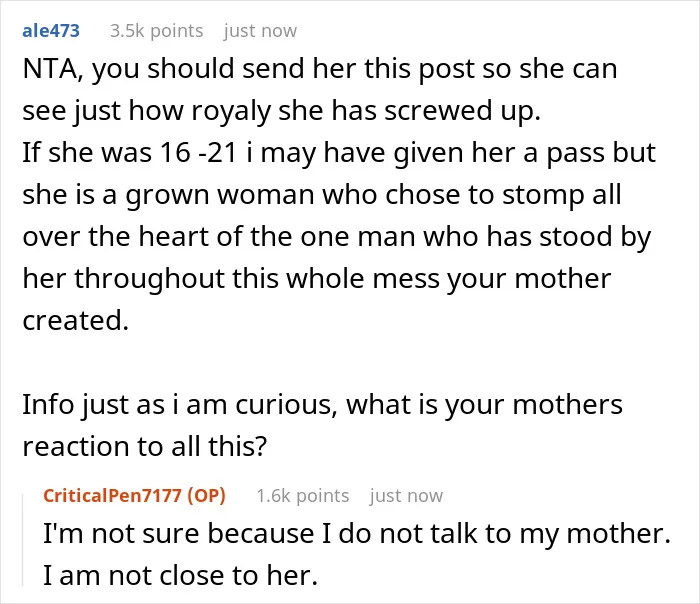Click the 1.6k points score
Screen dimensions: 700x604
click(303, 496)
